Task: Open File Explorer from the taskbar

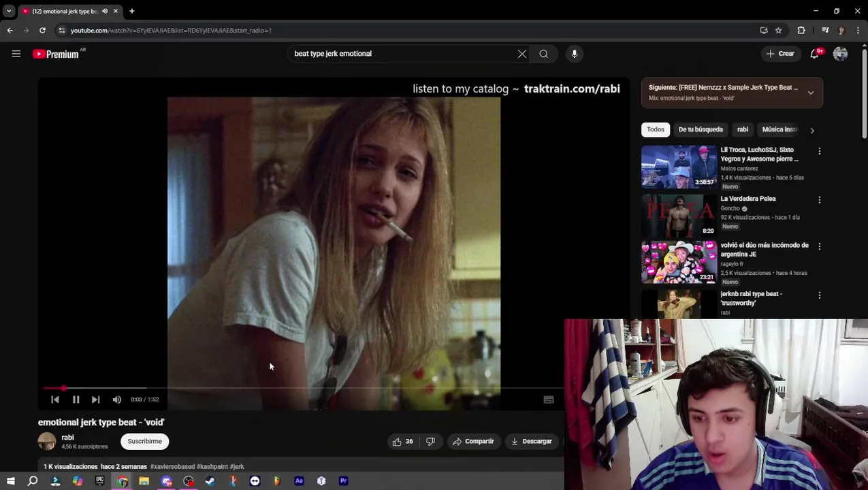Action: (144, 481)
